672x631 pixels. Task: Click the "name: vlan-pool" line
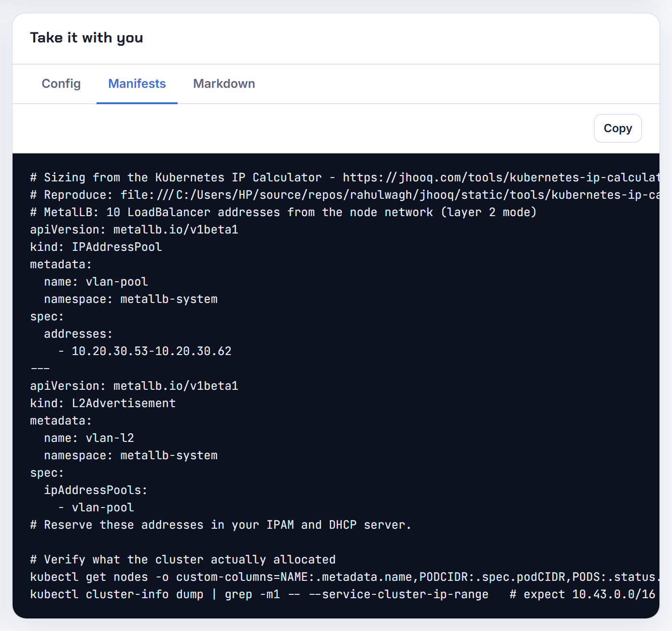96,282
